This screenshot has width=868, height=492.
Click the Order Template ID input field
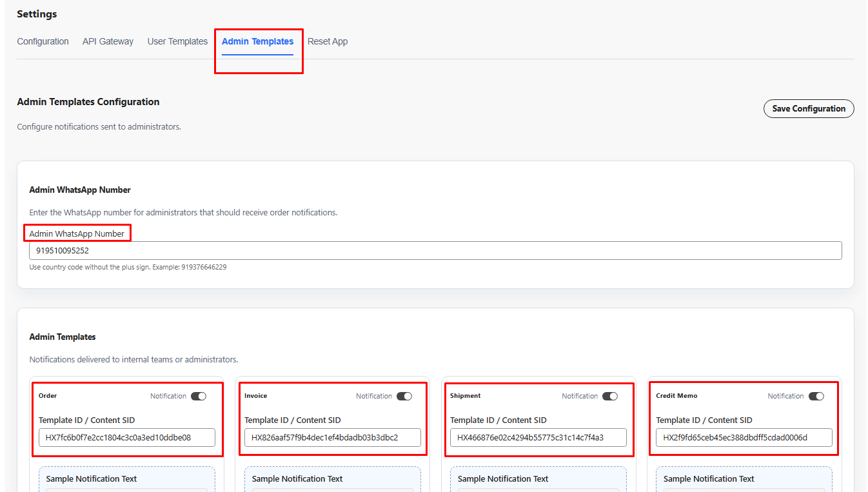point(127,437)
